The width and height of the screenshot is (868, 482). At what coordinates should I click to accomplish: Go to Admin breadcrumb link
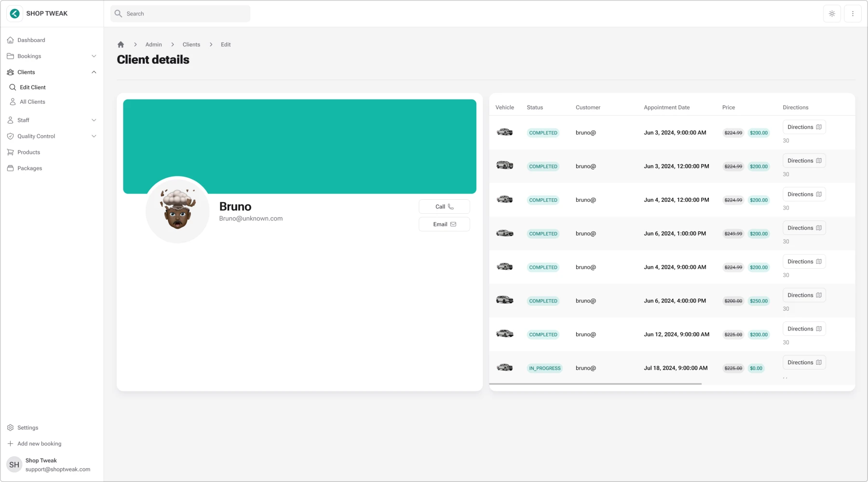pyautogui.click(x=154, y=44)
